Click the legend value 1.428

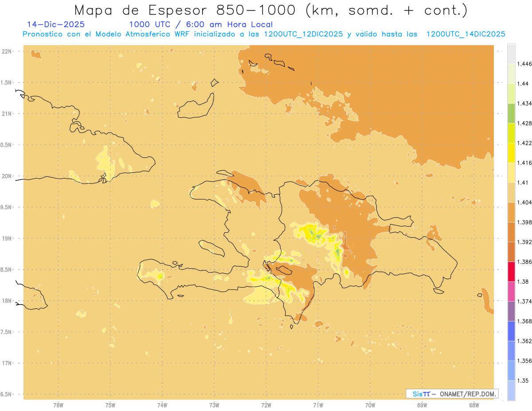click(x=525, y=123)
